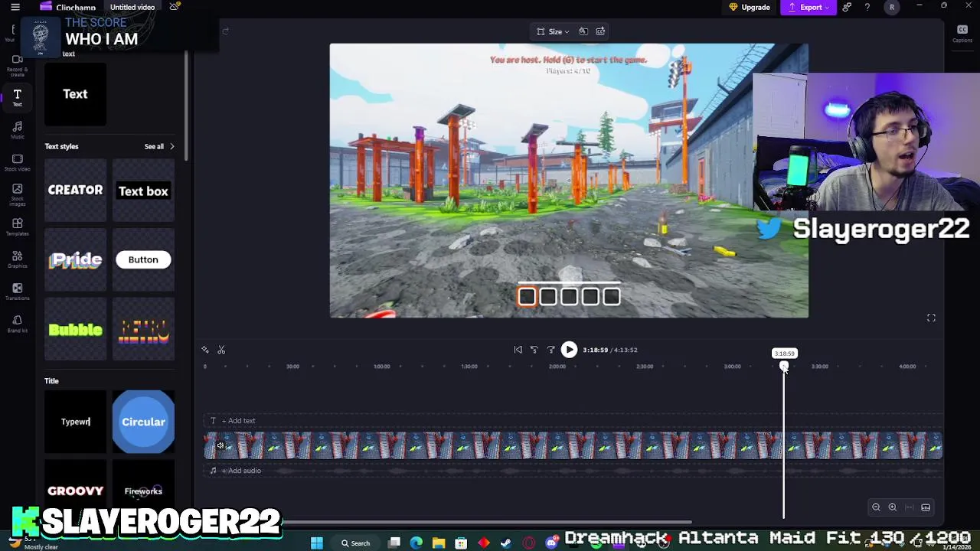980x551 pixels.
Task: Click timeline ruler at 2:00:00
Action: [557, 367]
